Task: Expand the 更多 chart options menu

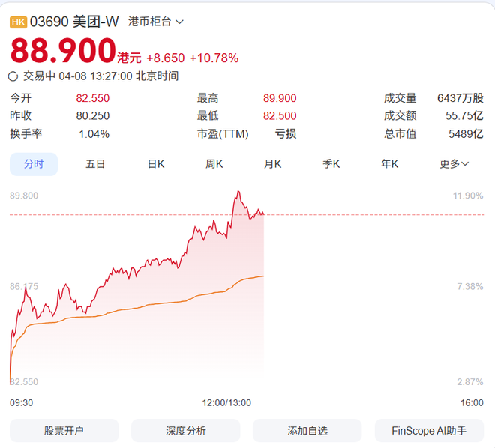Action: [454, 163]
